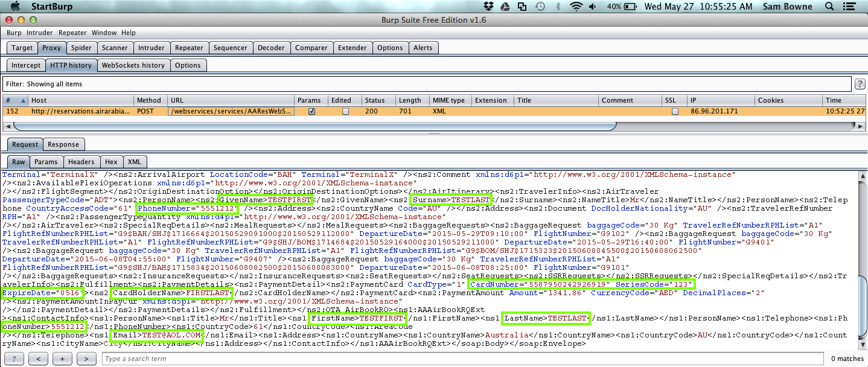Viewport: 868px width, 367px height.
Task: Select the Response tab
Action: pos(63,144)
